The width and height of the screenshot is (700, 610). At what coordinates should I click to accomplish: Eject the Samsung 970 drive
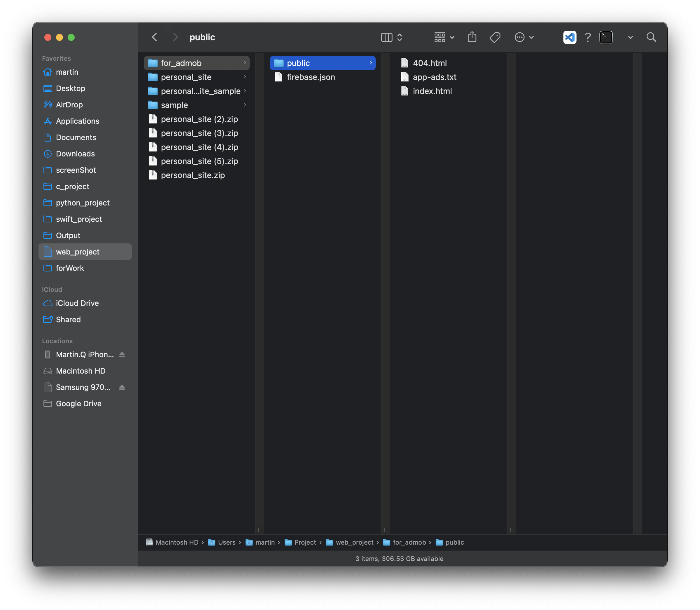(x=122, y=387)
